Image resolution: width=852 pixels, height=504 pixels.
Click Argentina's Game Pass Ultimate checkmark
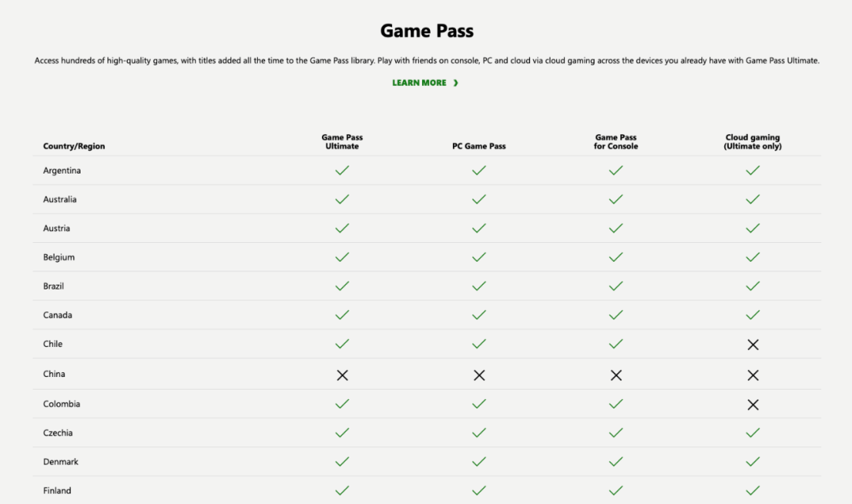click(x=342, y=170)
